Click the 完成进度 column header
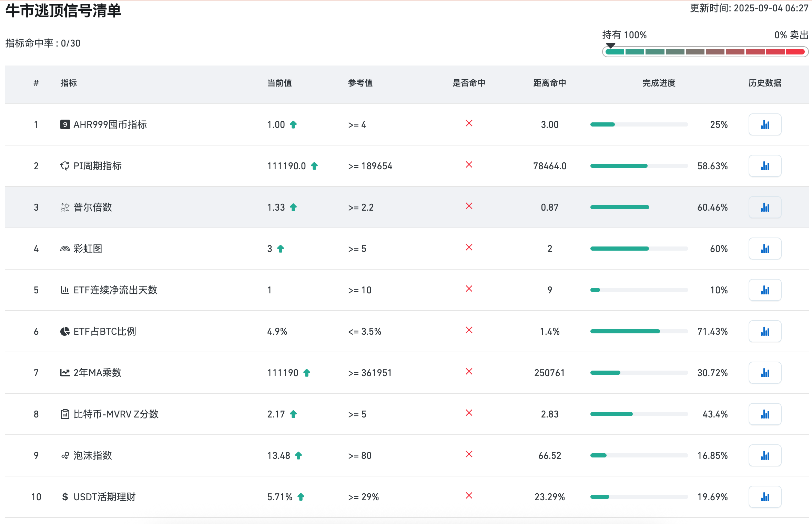 point(659,83)
